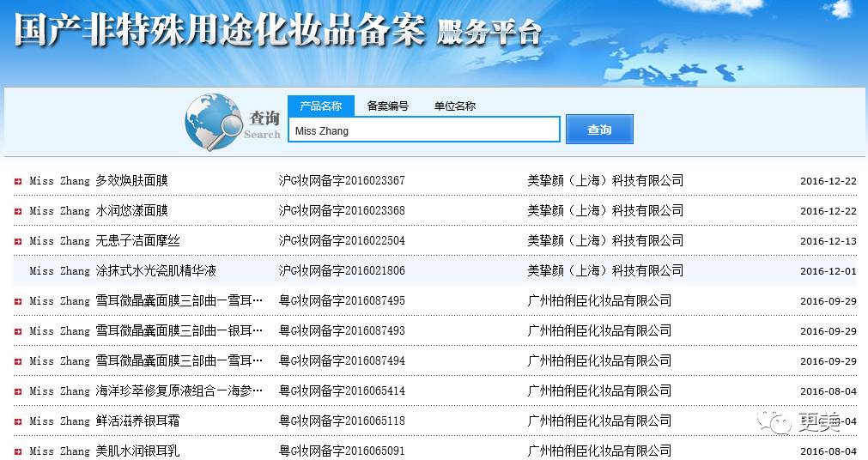The image size is (868, 460).
Task: Click 美挚颜(上海)科技有限公司 in the 2016023367 row
Action: point(605,180)
